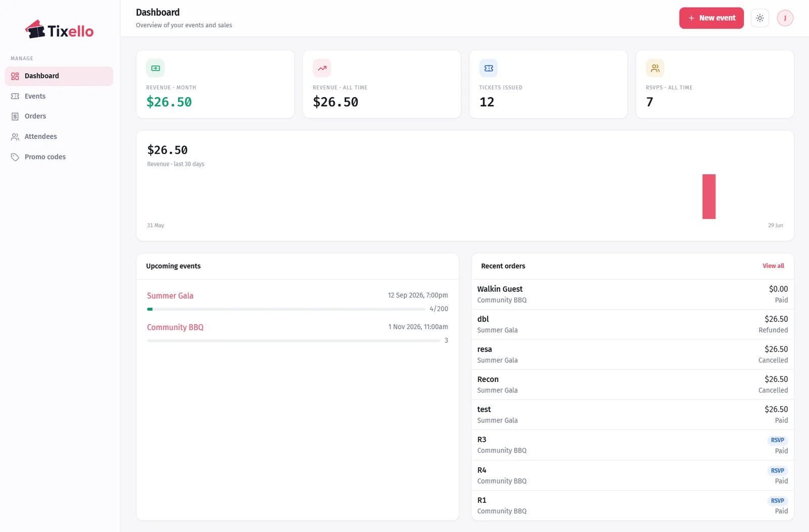Click the green $26.50 month revenue value
This screenshot has width=809, height=532.
169,102
